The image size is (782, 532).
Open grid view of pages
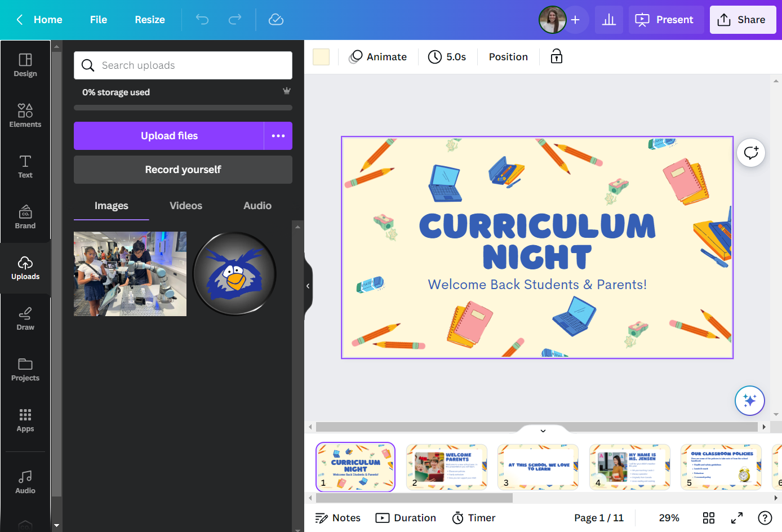[x=709, y=518]
